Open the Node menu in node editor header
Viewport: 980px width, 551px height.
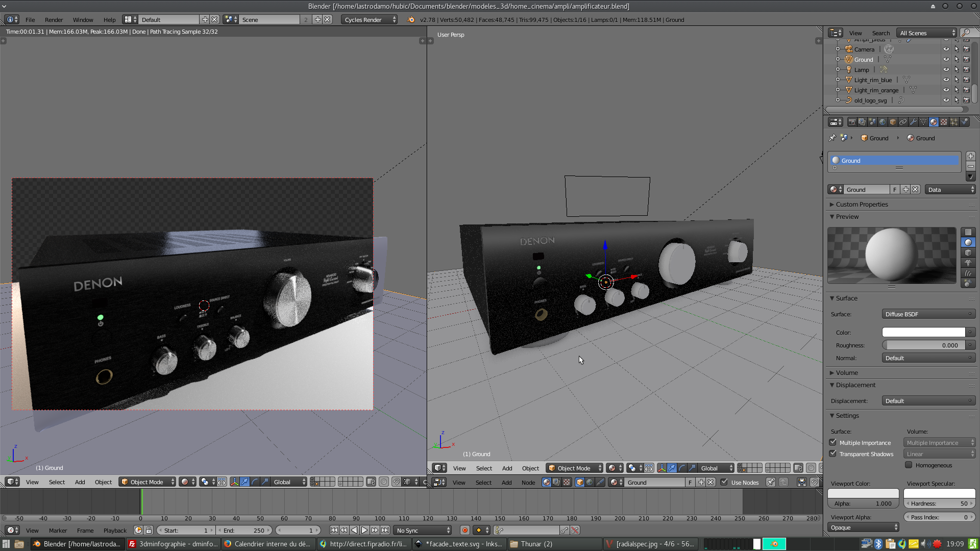[528, 483]
